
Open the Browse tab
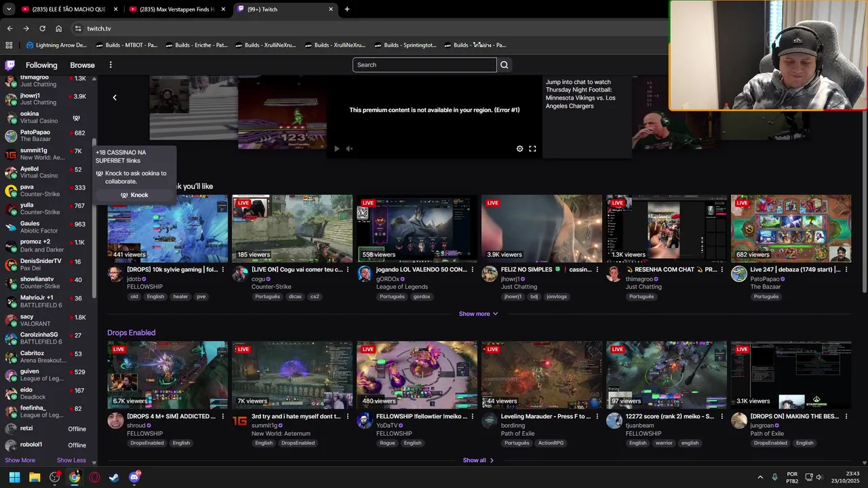pos(82,65)
